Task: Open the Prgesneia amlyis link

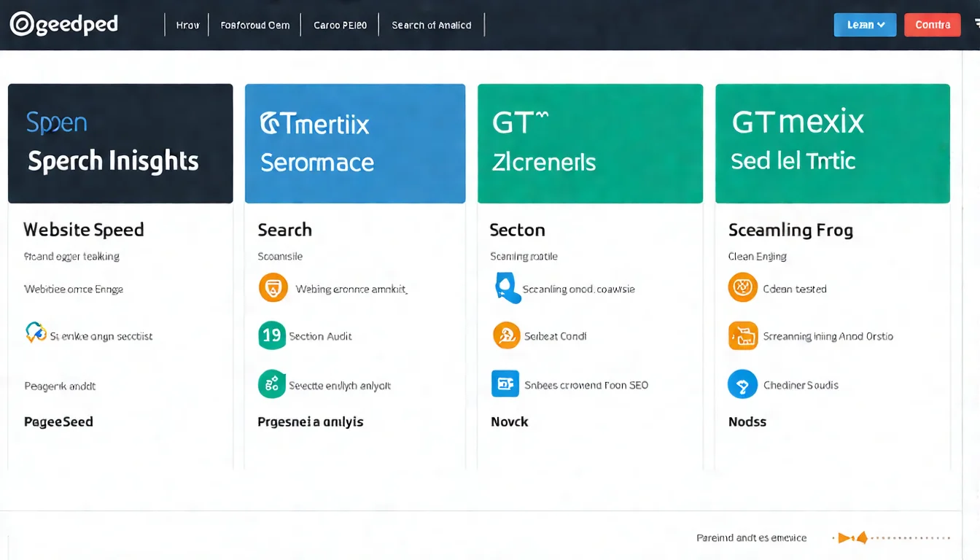Action: (x=311, y=421)
